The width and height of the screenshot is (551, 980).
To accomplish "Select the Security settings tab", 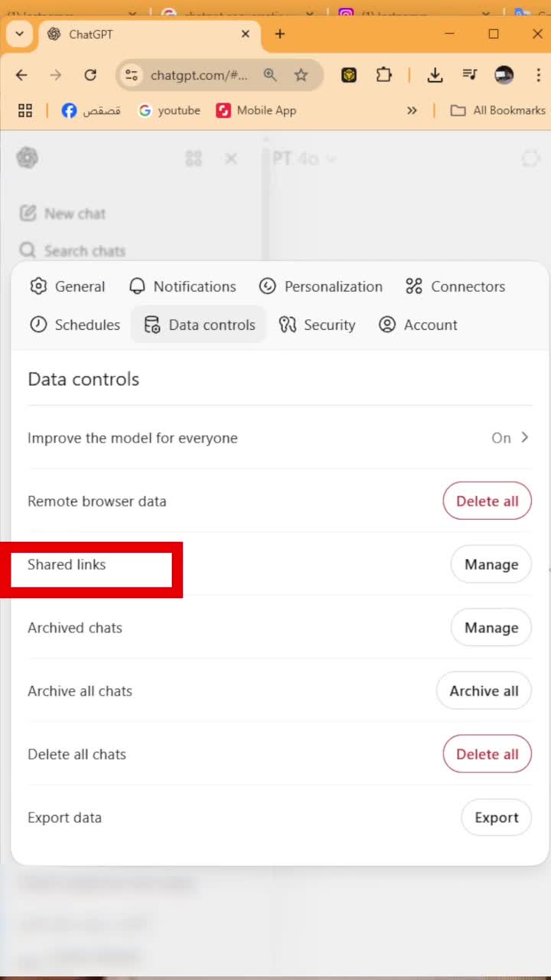I will click(x=318, y=325).
